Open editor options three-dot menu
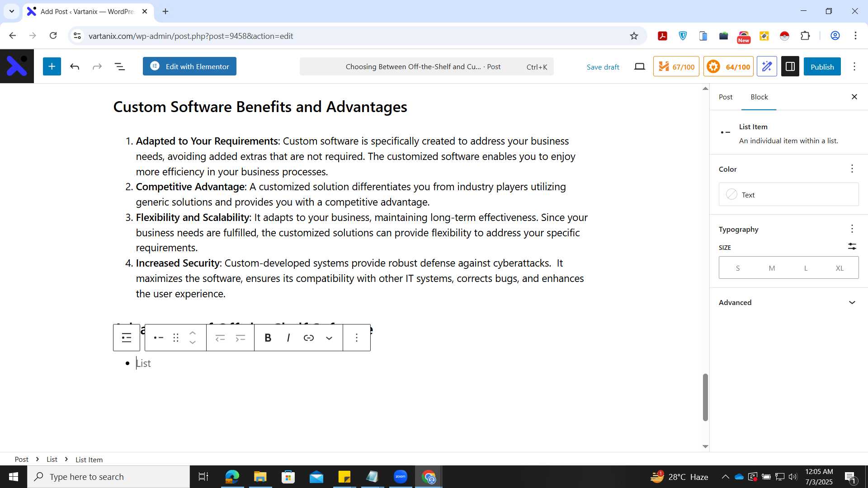868x488 pixels. 854,66
